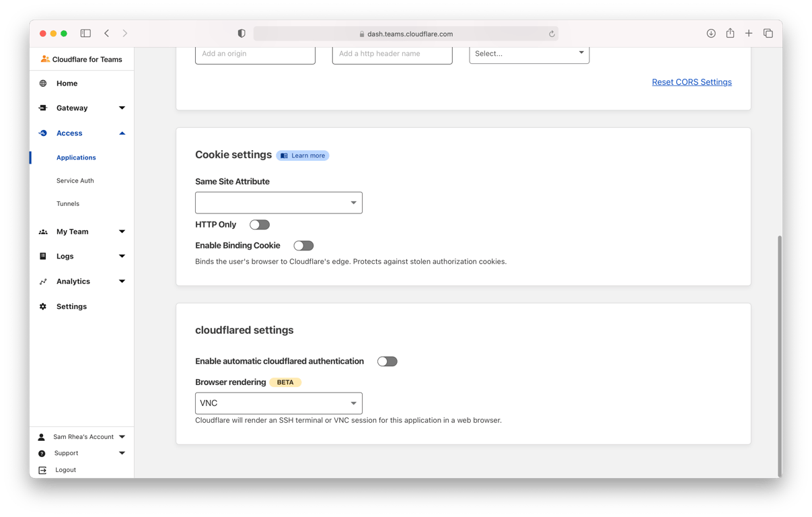The width and height of the screenshot is (812, 517).
Task: Open Settings via the gear icon
Action: 43,306
